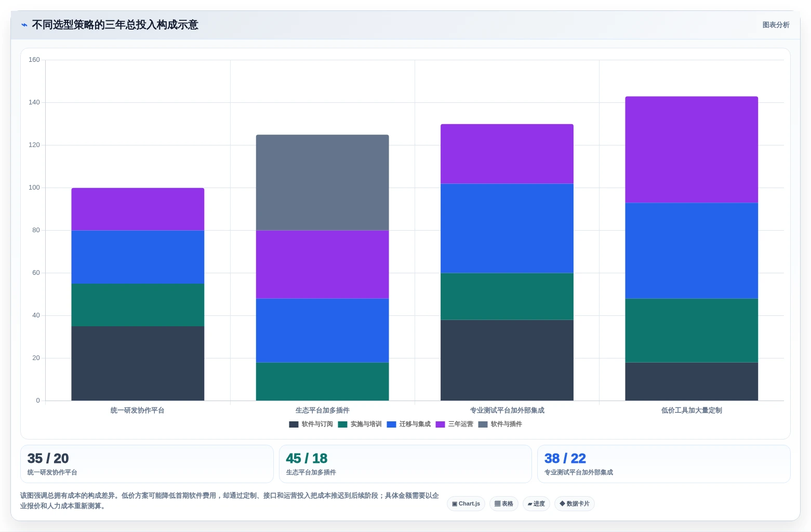Click the gray 软件与插件 segment of 生态平台加多插件 bar
Image resolution: width=811 pixels, height=532 pixels.
(322, 182)
